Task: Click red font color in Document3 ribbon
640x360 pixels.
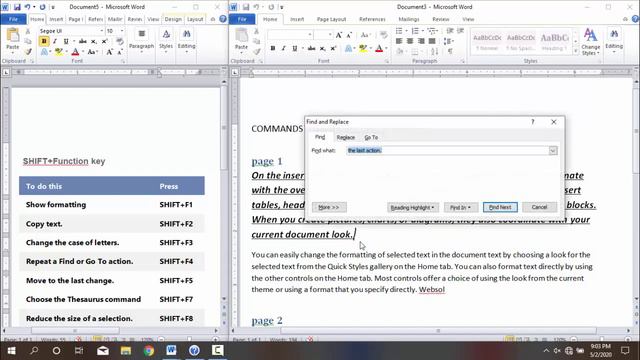Action: (379, 48)
